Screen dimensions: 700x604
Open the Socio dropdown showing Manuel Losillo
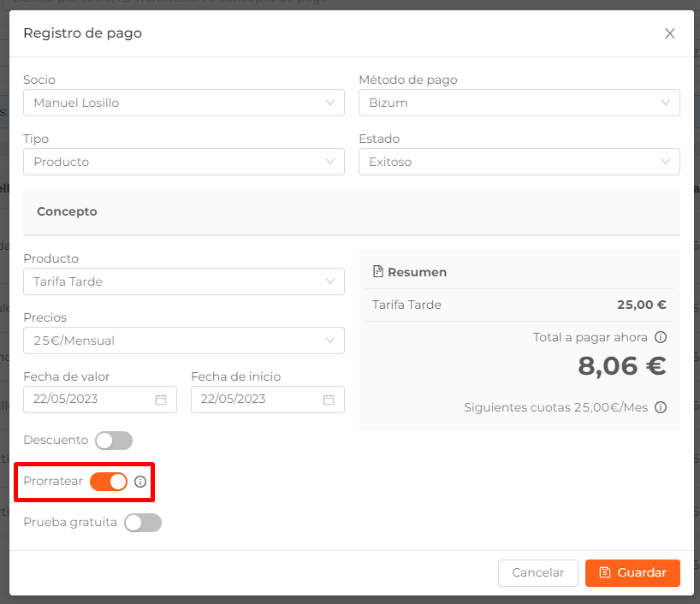click(184, 103)
